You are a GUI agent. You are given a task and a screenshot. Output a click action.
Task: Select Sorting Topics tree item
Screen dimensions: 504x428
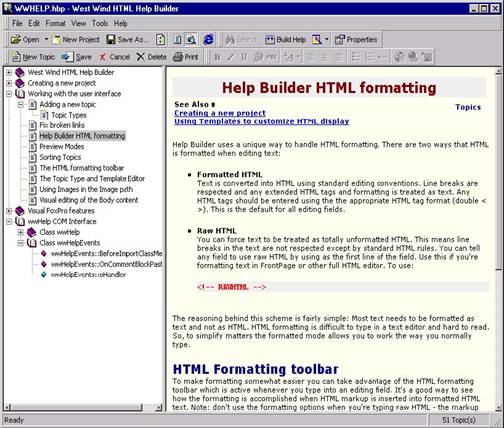[60, 157]
